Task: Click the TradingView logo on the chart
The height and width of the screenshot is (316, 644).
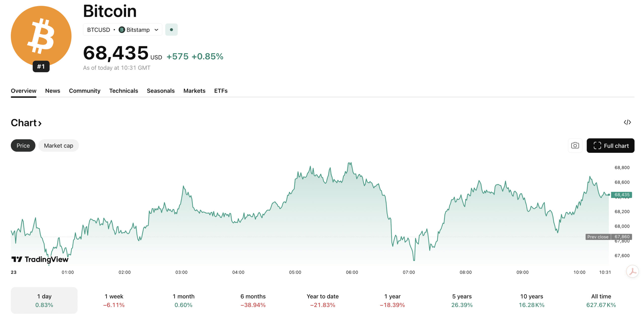Action: tap(40, 259)
